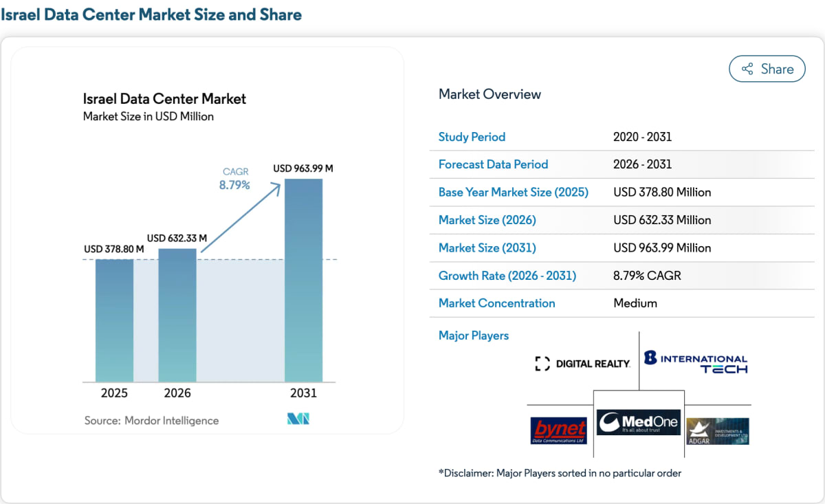Select the 2025 bar in the chart
The width and height of the screenshot is (825, 504).
coord(114,320)
